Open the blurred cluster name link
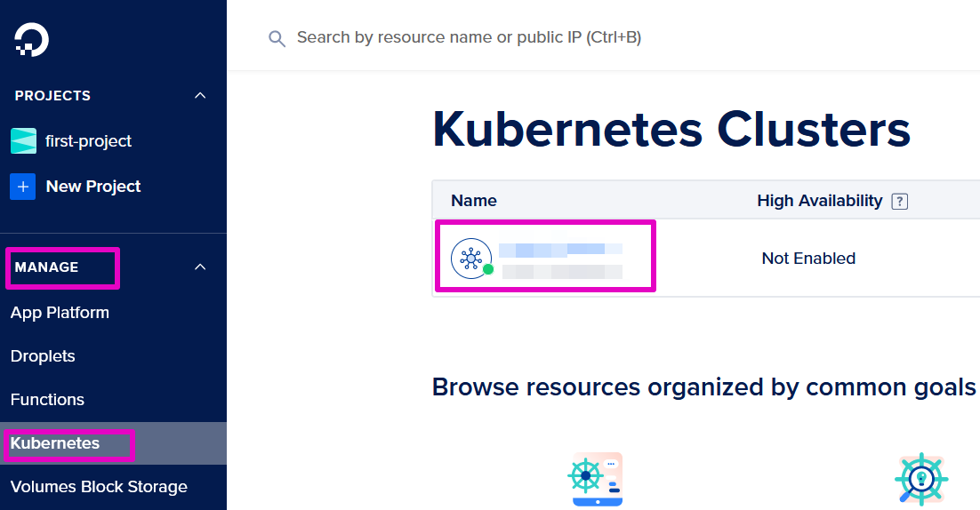 (560, 250)
